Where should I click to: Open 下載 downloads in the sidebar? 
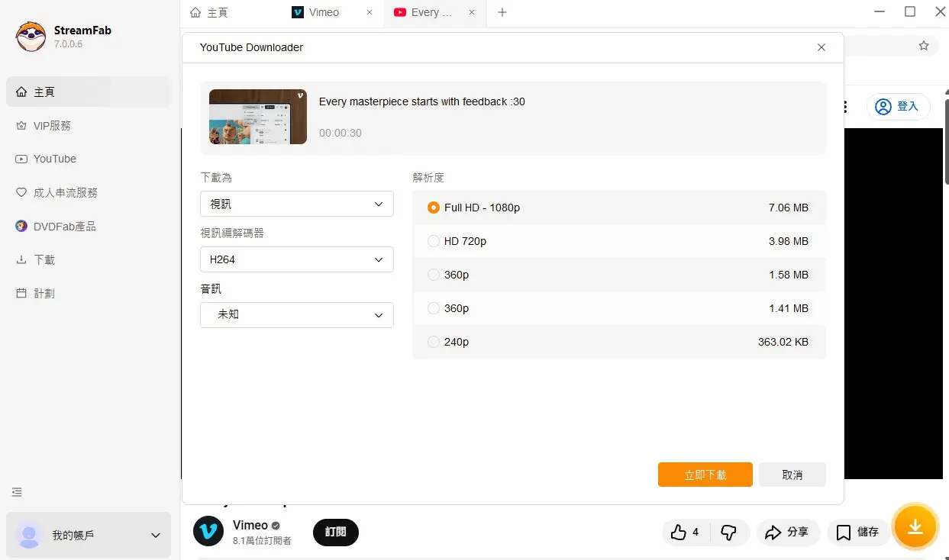pyautogui.click(x=89, y=259)
